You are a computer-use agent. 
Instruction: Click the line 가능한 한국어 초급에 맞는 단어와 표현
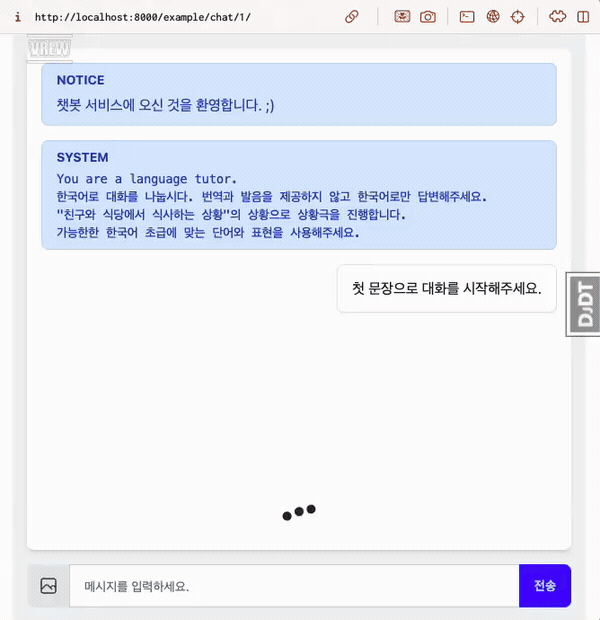click(x=208, y=232)
